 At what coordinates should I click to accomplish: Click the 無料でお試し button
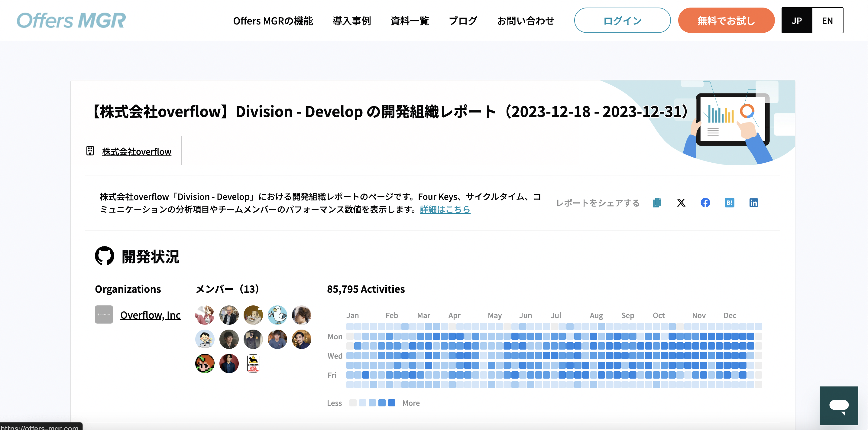(x=726, y=21)
